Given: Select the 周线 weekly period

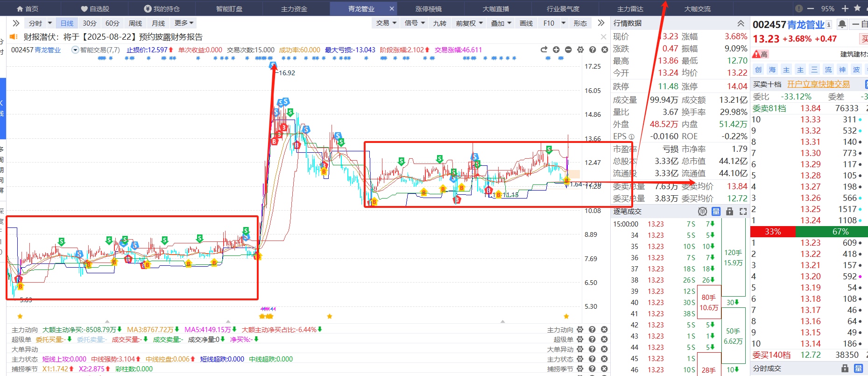Looking at the screenshot, I should pyautogui.click(x=135, y=23).
